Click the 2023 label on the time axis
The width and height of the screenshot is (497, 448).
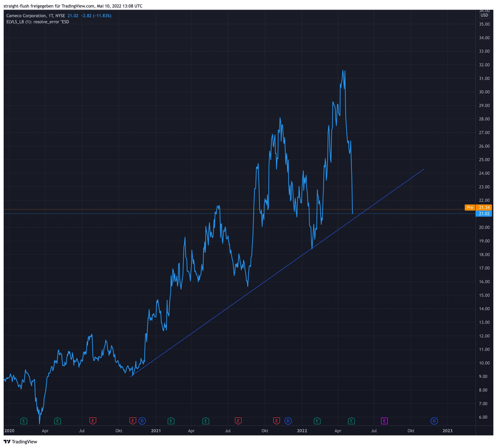(447, 431)
